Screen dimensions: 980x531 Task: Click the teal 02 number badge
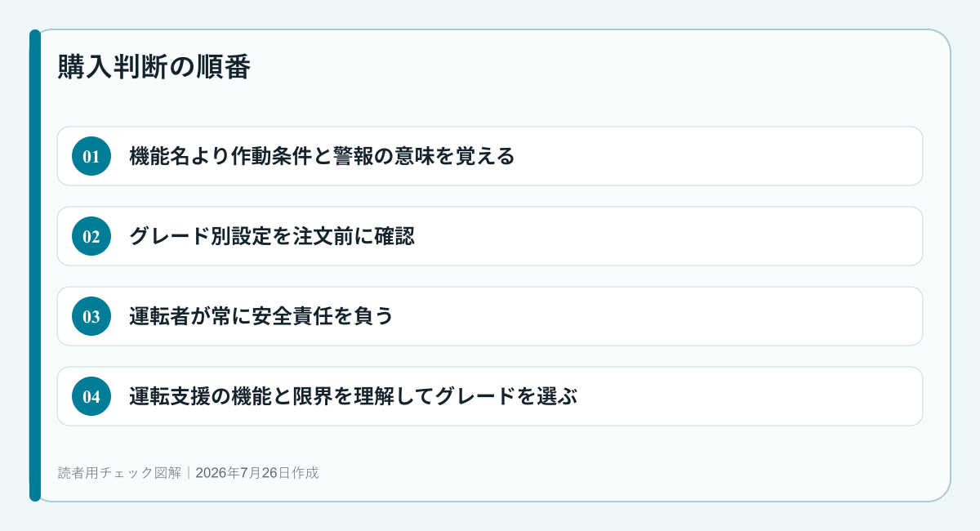[x=91, y=236]
